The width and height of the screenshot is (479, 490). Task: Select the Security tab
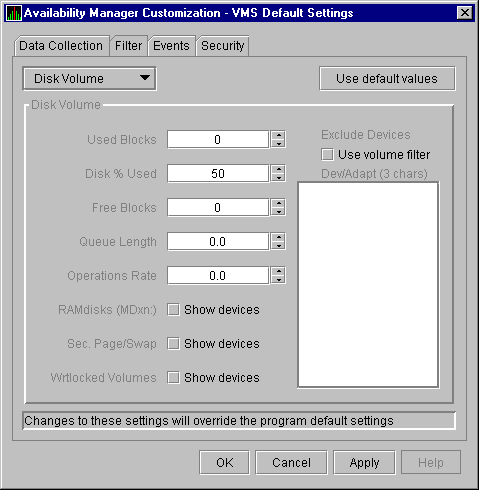223,46
